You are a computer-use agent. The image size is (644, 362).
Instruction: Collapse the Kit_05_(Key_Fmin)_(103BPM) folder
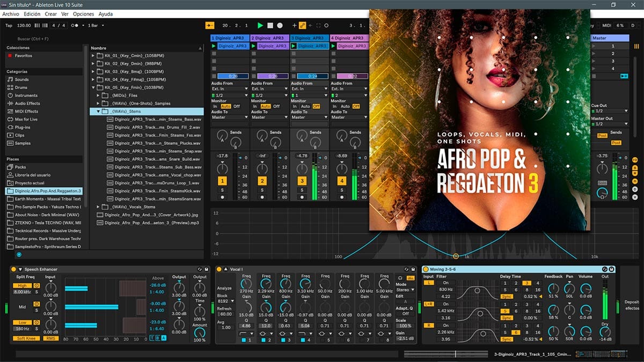click(93, 87)
